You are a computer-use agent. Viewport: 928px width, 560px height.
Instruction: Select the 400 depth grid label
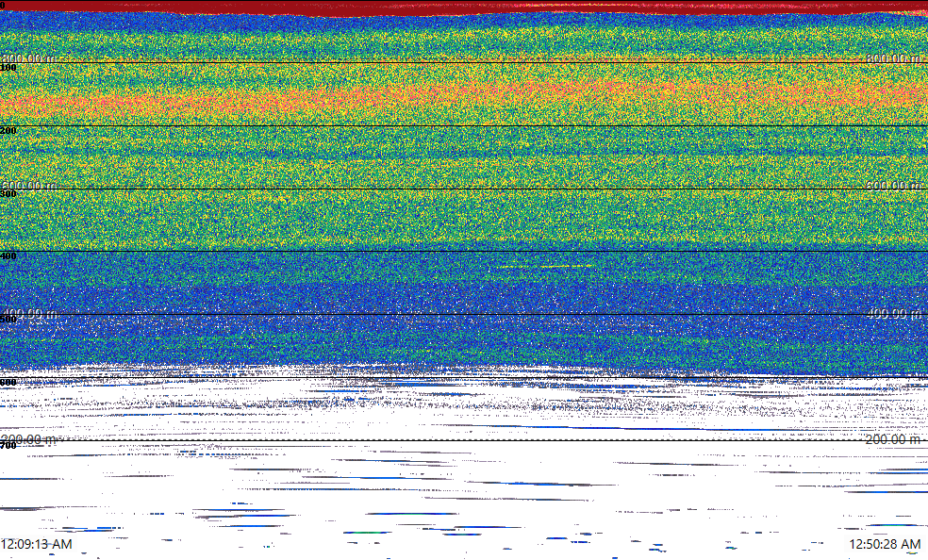(8, 256)
